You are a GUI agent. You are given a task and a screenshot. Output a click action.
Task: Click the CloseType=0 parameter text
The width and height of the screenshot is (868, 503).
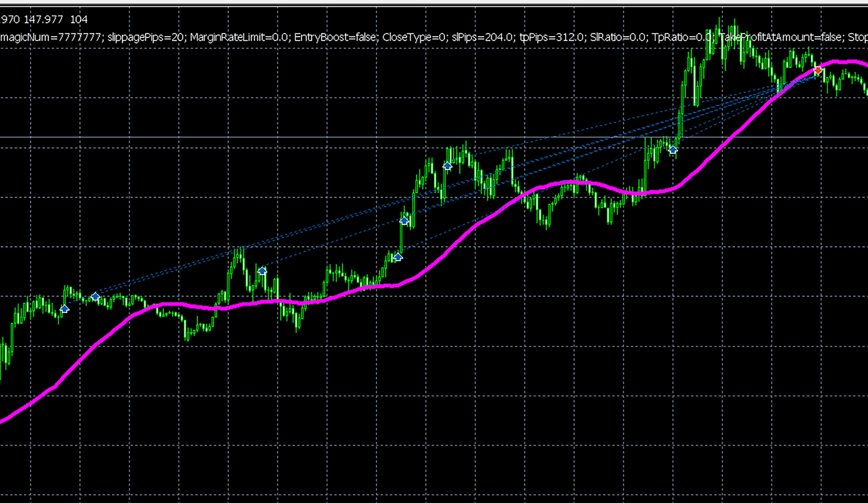tap(414, 37)
